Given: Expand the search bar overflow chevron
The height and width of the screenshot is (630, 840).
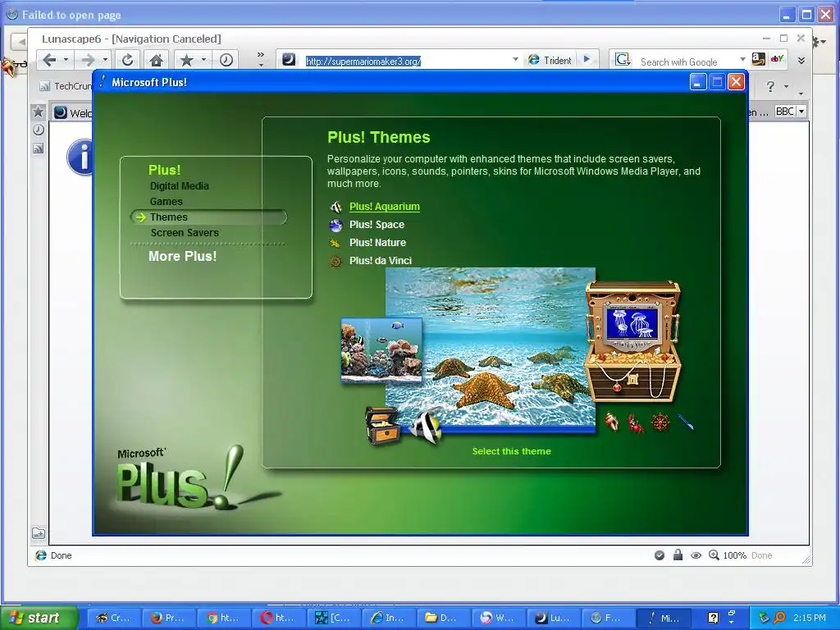Looking at the screenshot, I should [801, 61].
